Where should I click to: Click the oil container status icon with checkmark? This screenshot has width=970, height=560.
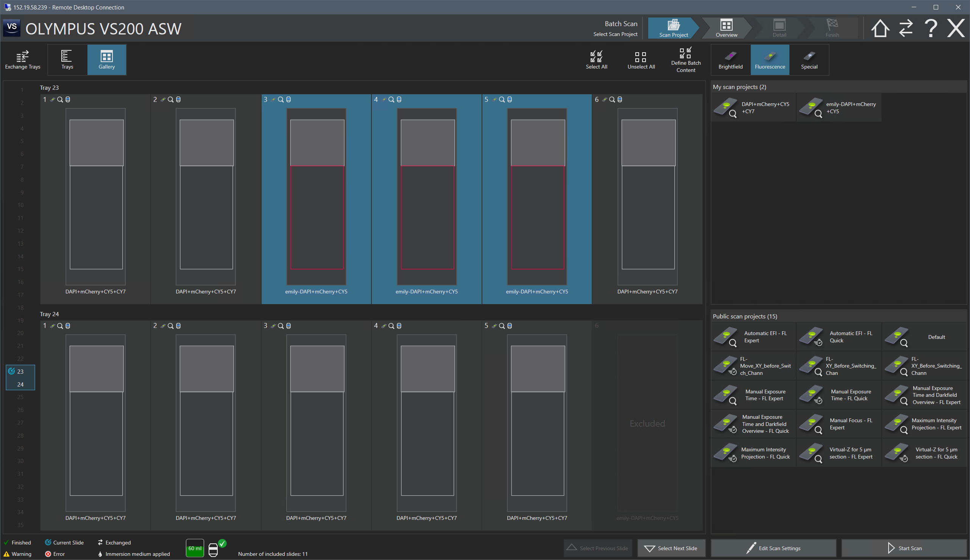point(217,548)
